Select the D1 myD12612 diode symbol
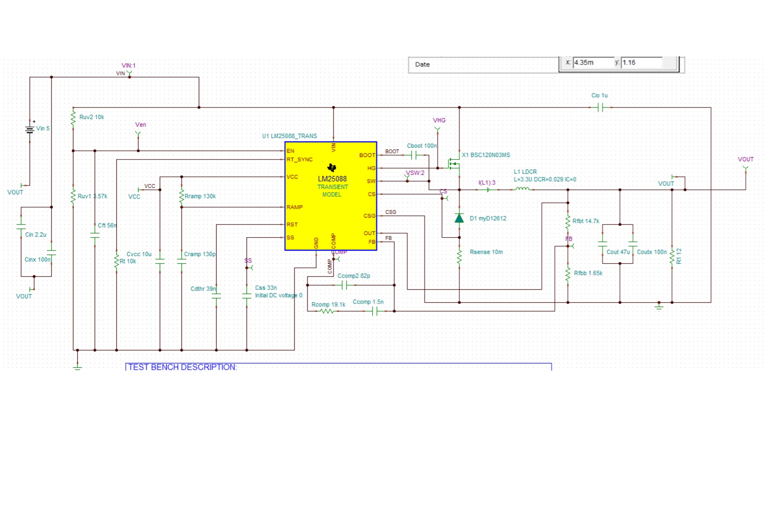This screenshot has width=765, height=532. pyautogui.click(x=459, y=218)
